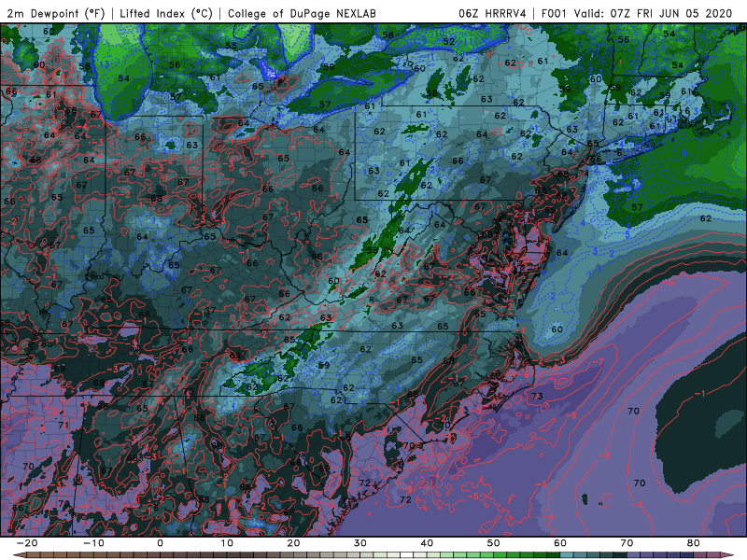The width and height of the screenshot is (747, 560).
Task: Click the 71 dewpoint value over Mississippi
Action: (63, 425)
